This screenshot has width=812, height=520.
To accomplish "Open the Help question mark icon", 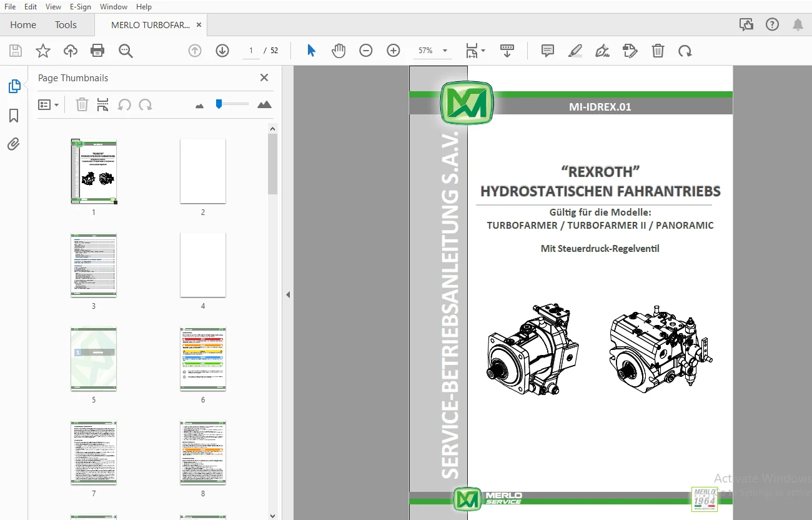I will pyautogui.click(x=772, y=25).
